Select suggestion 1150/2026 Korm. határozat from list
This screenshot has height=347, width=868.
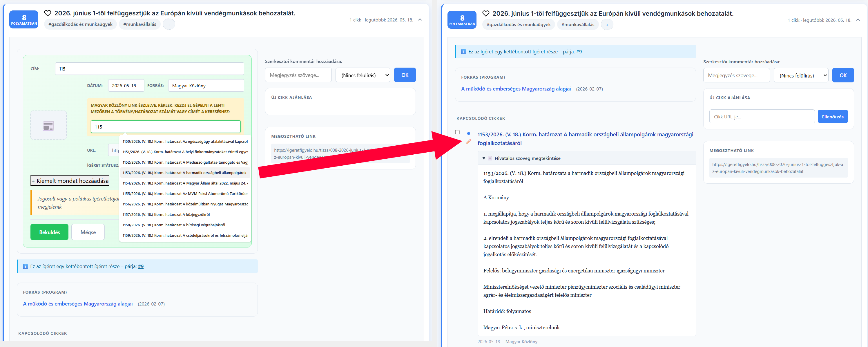tap(185, 141)
